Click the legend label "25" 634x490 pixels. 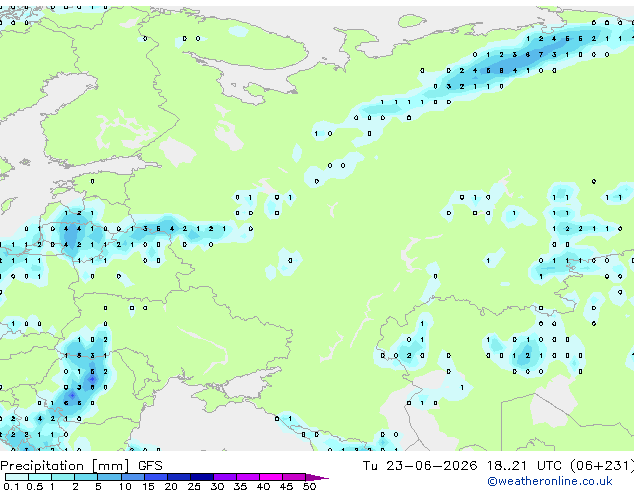point(194,486)
